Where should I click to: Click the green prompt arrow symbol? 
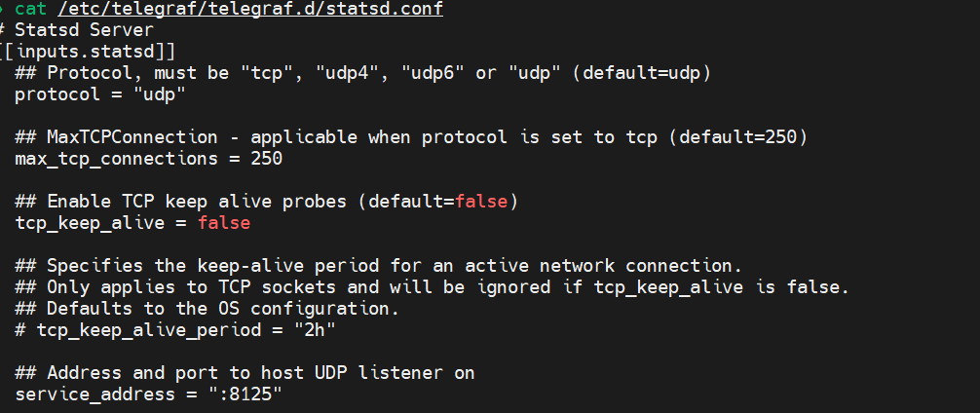(x=2, y=10)
